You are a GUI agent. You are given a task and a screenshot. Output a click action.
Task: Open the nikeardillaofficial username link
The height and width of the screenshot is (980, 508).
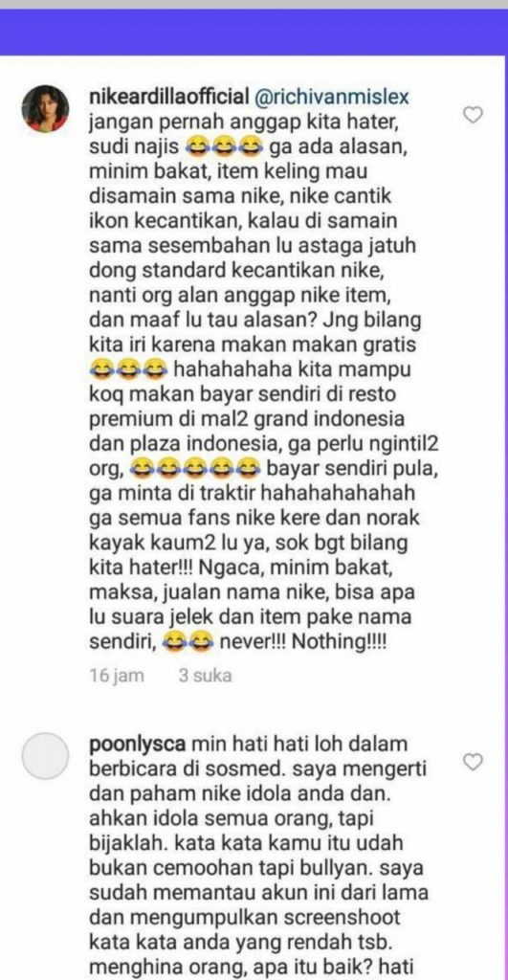tap(170, 98)
